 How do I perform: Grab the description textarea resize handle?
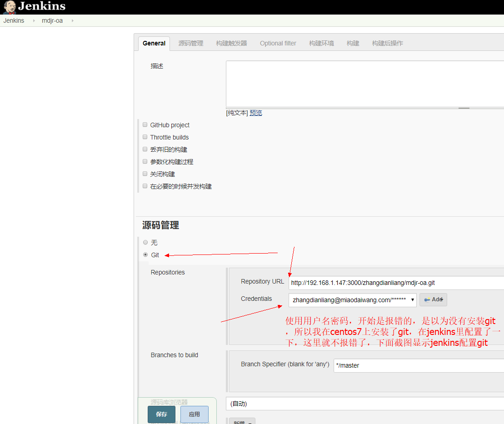coord(464,108)
